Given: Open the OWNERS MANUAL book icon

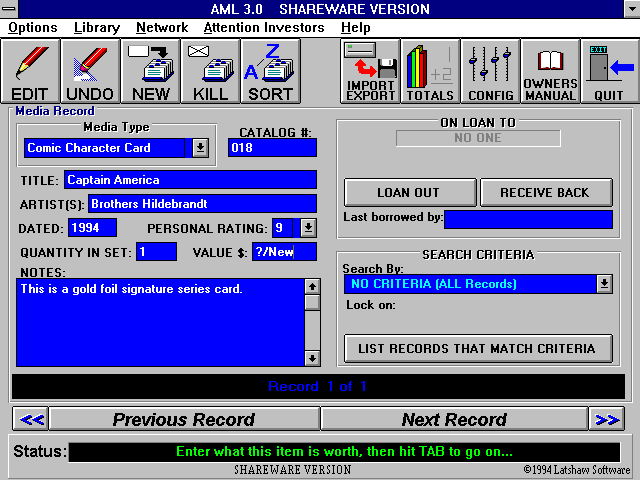Looking at the screenshot, I should pos(550,71).
